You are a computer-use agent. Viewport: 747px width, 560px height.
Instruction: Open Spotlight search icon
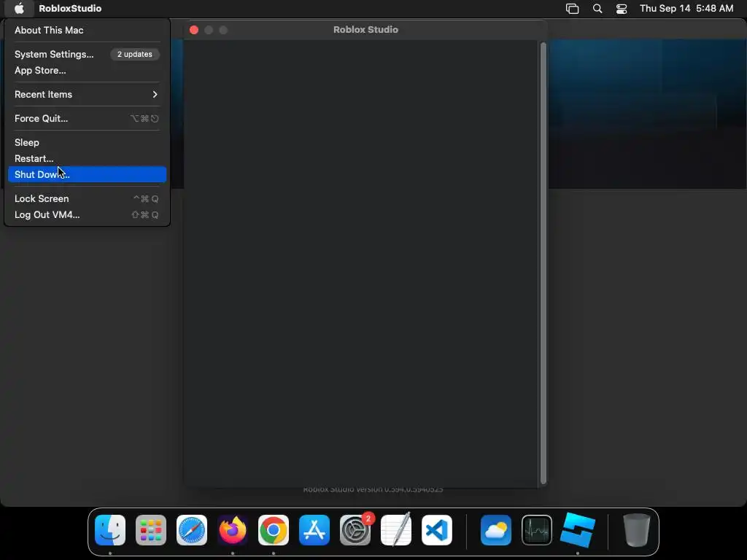click(597, 9)
